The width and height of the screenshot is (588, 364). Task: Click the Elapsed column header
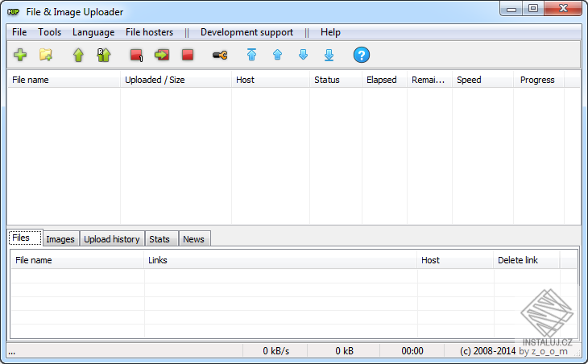(x=384, y=80)
